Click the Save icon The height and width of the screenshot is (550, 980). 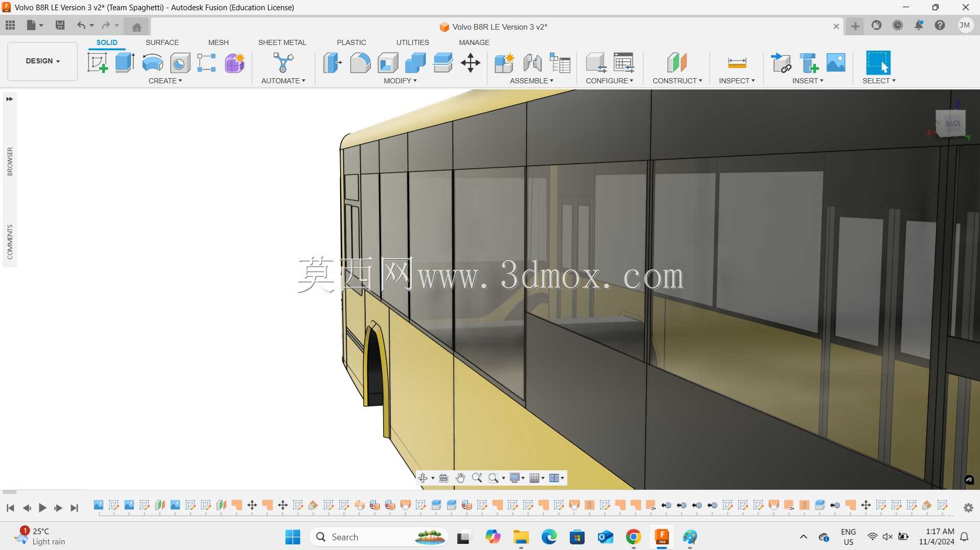click(60, 25)
